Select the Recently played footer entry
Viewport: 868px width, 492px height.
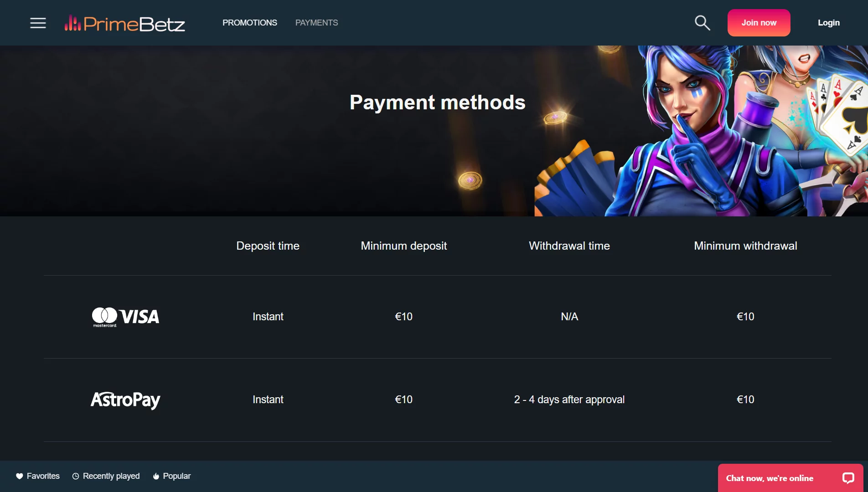[111, 476]
